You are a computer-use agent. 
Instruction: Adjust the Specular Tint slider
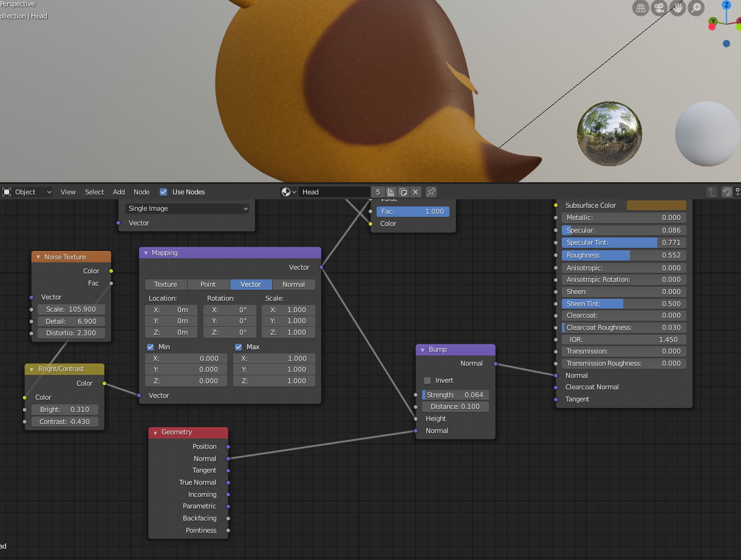(624, 242)
